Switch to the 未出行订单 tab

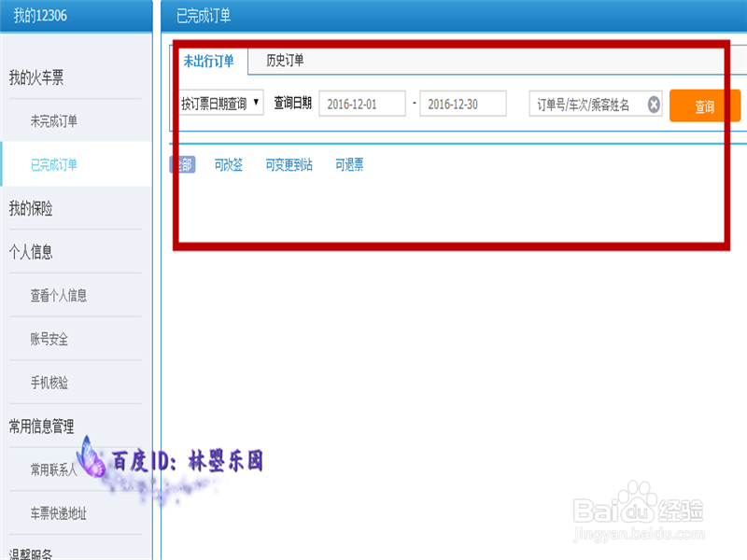tap(208, 61)
